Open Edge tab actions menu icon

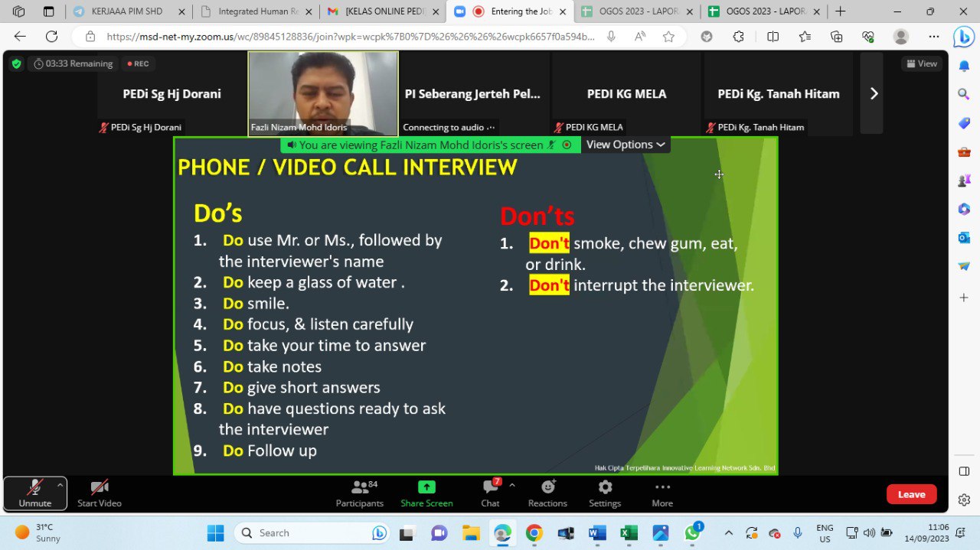(x=49, y=11)
